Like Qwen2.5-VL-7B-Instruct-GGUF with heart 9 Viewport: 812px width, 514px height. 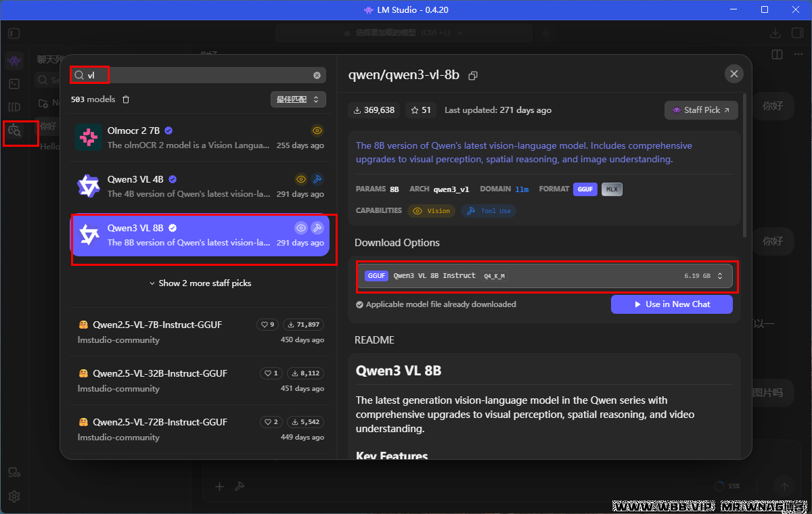click(268, 325)
